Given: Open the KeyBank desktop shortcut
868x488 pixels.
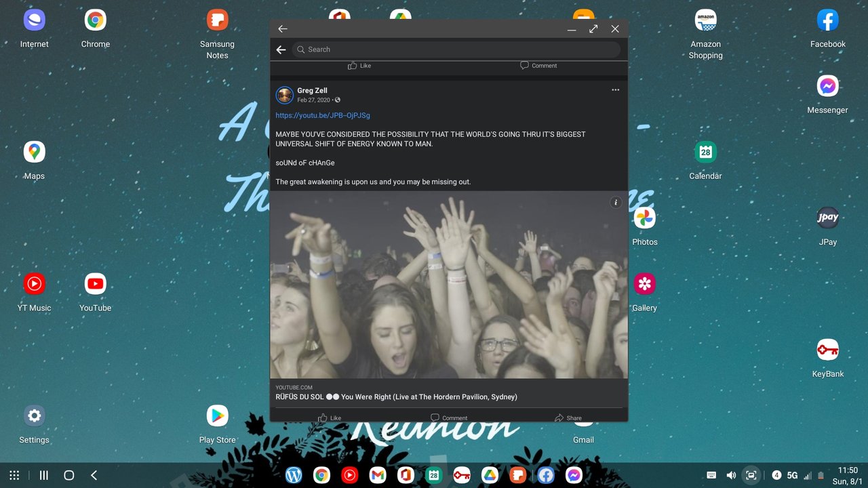Looking at the screenshot, I should click(827, 350).
